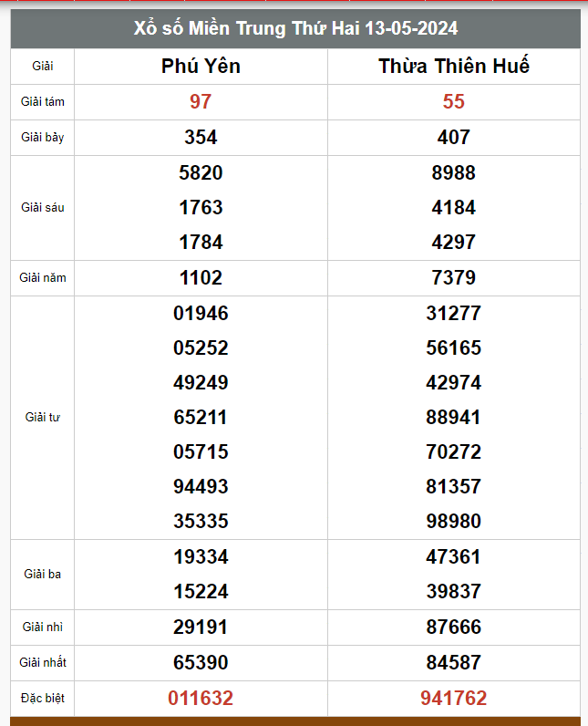588x726 pixels.
Task: Click Giải tư number 98980
Action: 454,522
